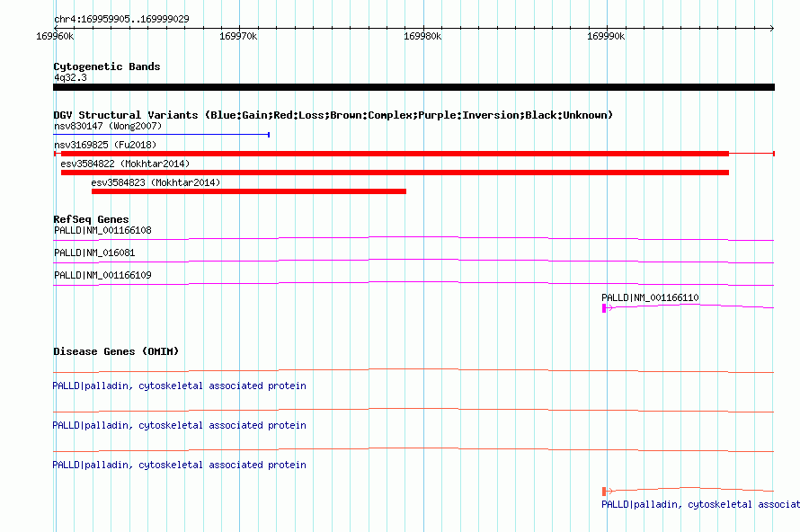Click the second PALLD palladin OMIM label

pyautogui.click(x=179, y=425)
